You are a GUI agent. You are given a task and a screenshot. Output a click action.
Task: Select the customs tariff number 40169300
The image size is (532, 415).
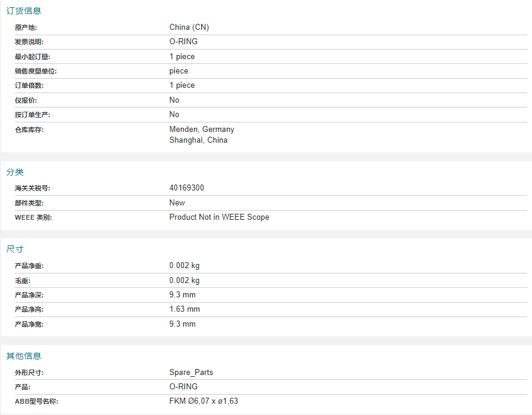[187, 187]
